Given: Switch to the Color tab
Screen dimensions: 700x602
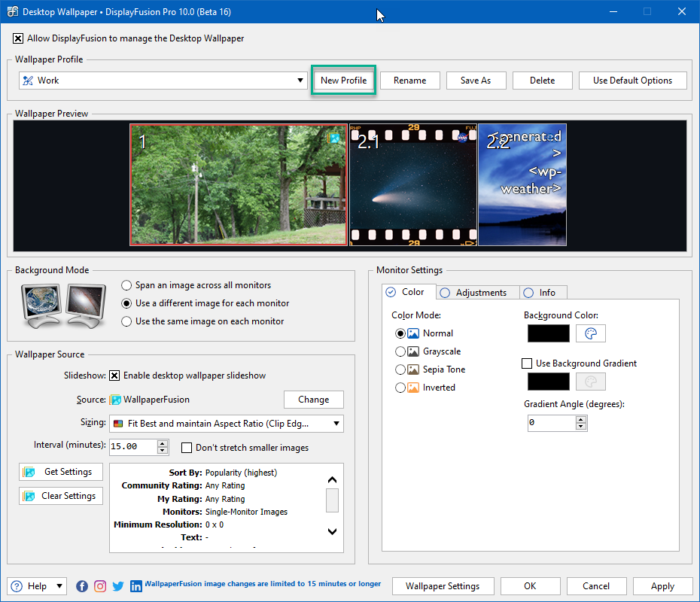Looking at the screenshot, I should click(409, 292).
